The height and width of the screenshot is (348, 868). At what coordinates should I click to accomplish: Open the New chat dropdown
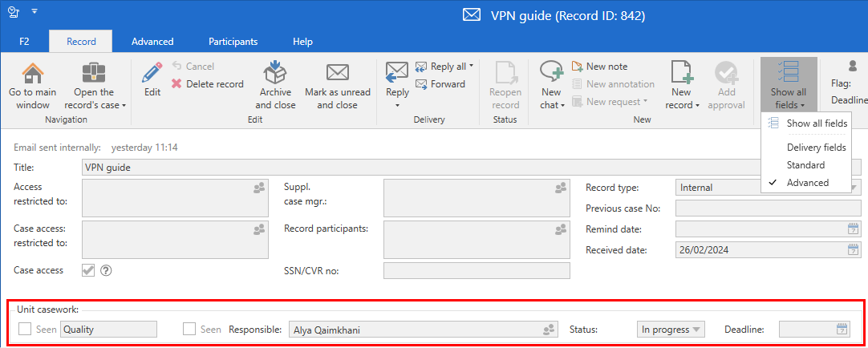(x=563, y=105)
